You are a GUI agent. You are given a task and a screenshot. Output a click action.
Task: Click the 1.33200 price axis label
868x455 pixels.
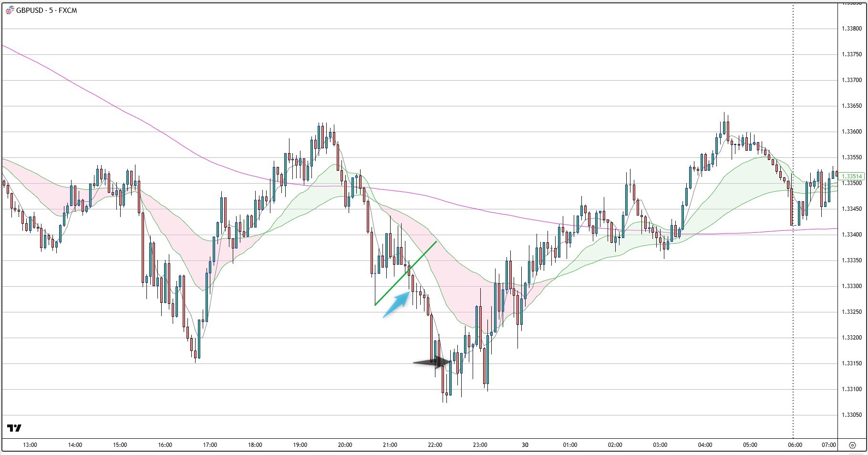pos(851,338)
